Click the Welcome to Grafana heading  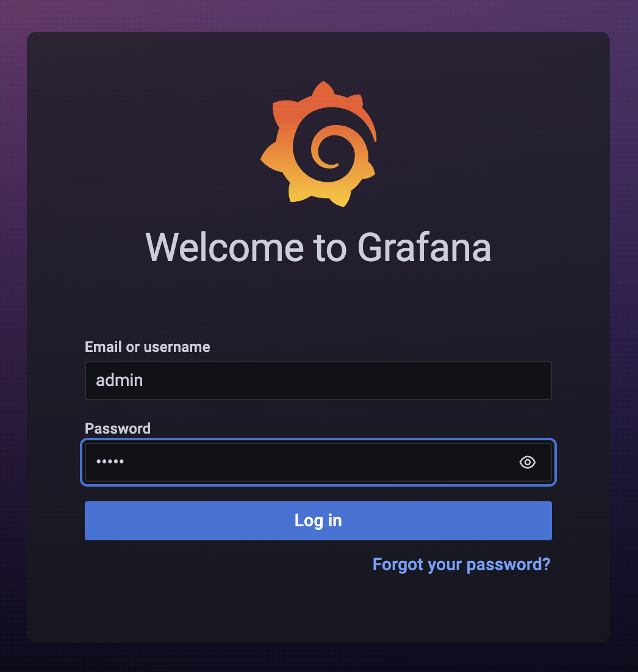click(318, 248)
